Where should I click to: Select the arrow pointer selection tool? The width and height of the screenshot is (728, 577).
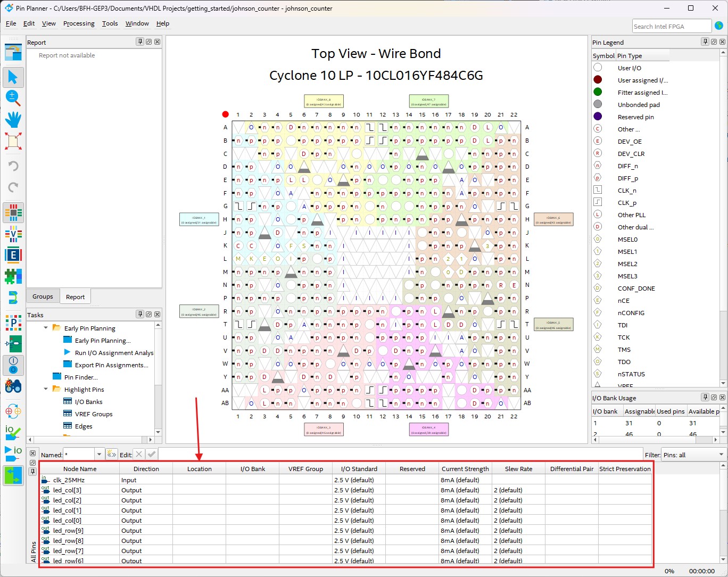(x=13, y=77)
